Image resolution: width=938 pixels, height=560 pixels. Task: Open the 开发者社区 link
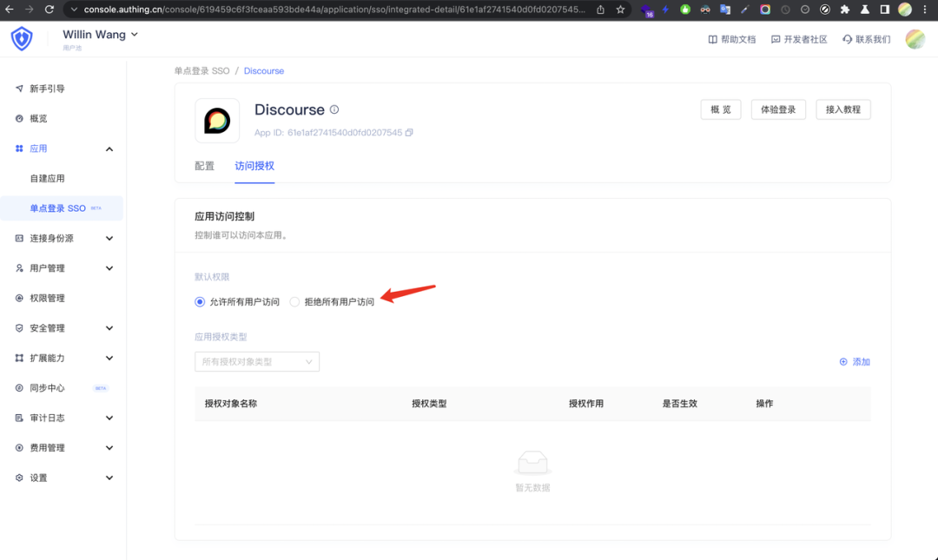point(799,39)
